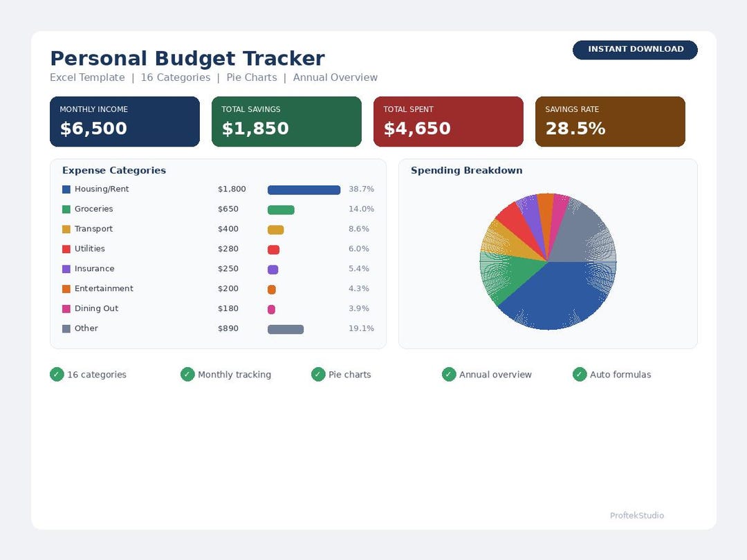Click the $890 other amount
This screenshot has height=560, width=747.
[x=228, y=328]
